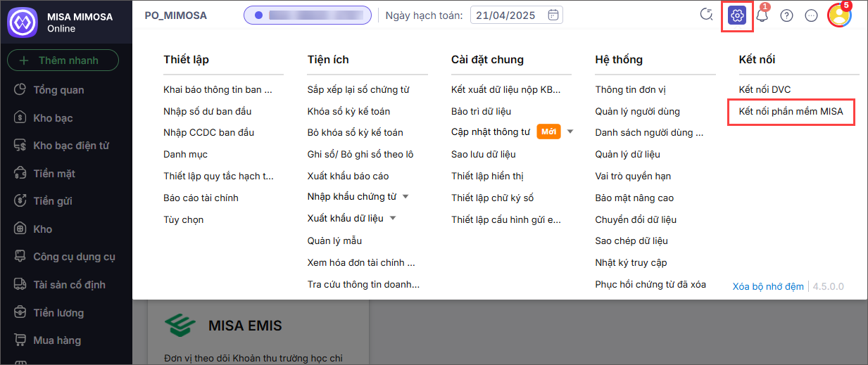
Task: Open Nhập số dư ban đầu
Action: 207,111
